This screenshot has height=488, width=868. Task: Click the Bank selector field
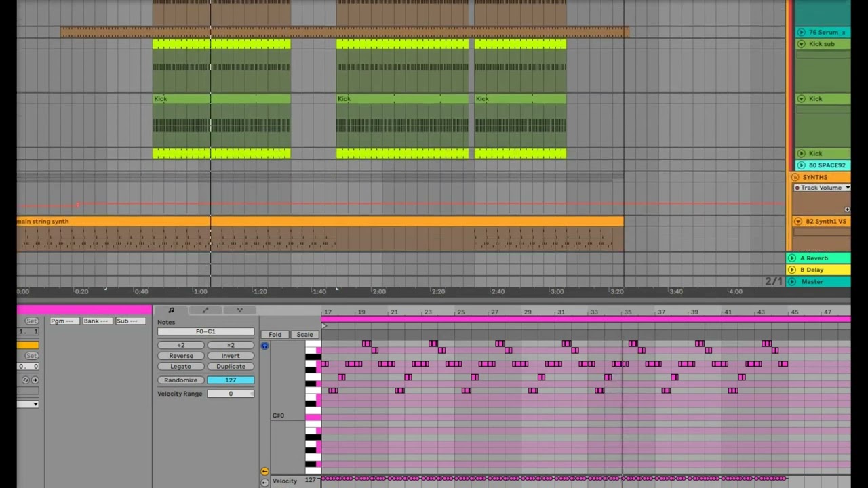point(96,321)
